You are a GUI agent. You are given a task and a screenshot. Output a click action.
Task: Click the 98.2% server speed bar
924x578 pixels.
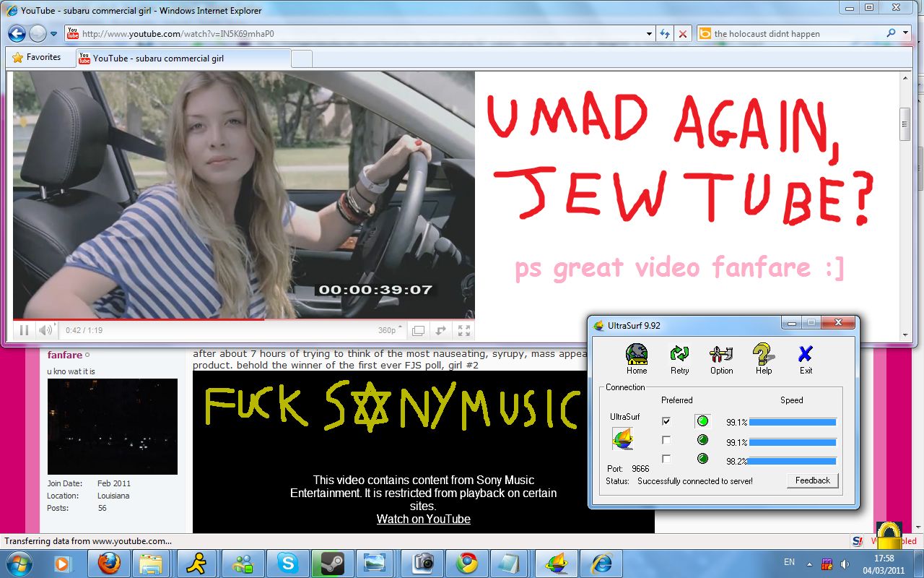793,460
